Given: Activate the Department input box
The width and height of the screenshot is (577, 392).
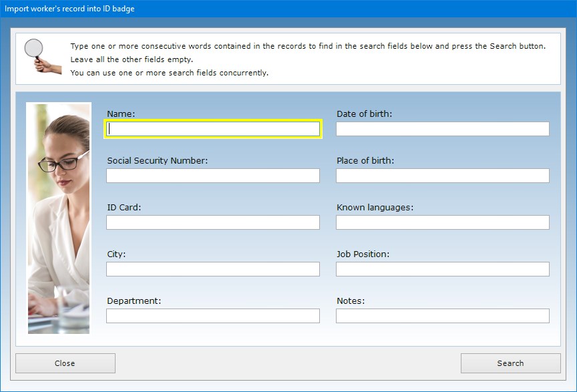Looking at the screenshot, I should tap(213, 316).
